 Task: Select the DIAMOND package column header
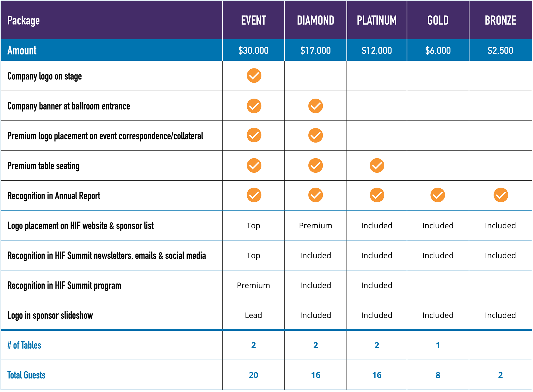316,21
